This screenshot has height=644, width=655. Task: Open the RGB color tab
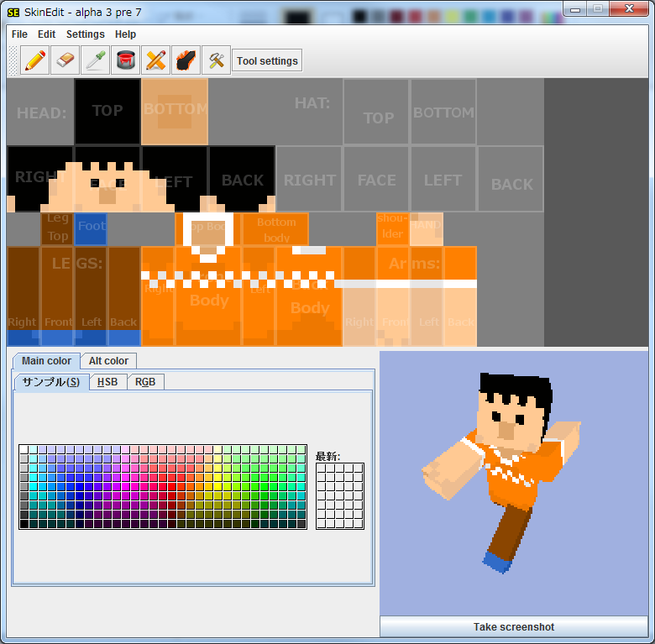(x=145, y=382)
